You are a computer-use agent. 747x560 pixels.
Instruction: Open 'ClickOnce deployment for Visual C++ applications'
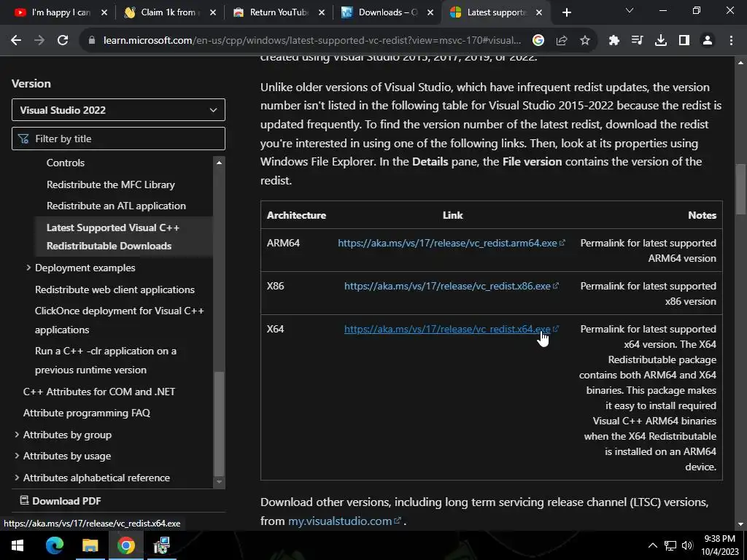119,320
